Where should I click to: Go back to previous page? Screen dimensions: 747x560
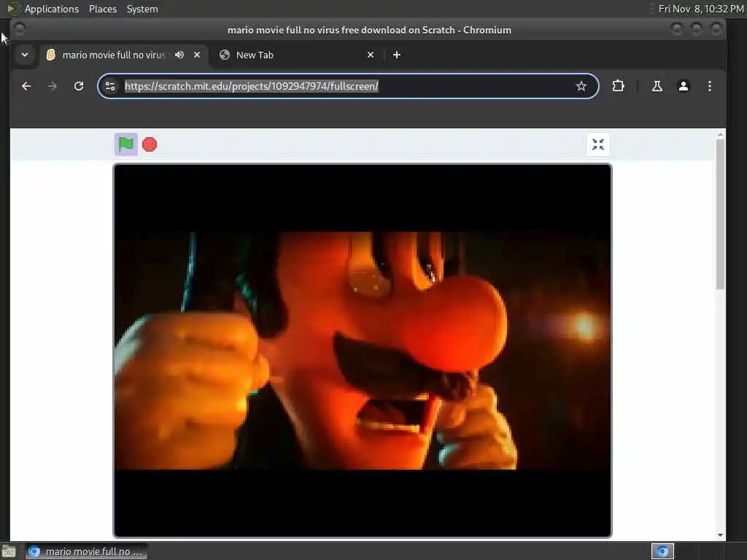coord(26,86)
